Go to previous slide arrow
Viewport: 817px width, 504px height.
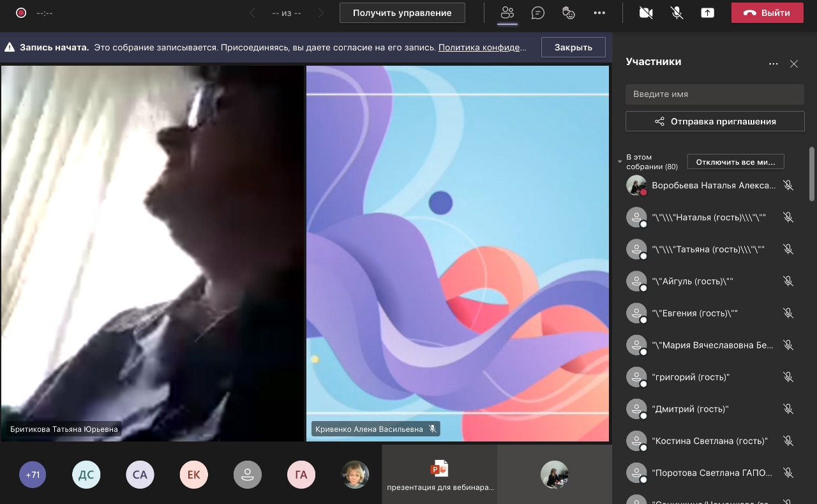(253, 13)
